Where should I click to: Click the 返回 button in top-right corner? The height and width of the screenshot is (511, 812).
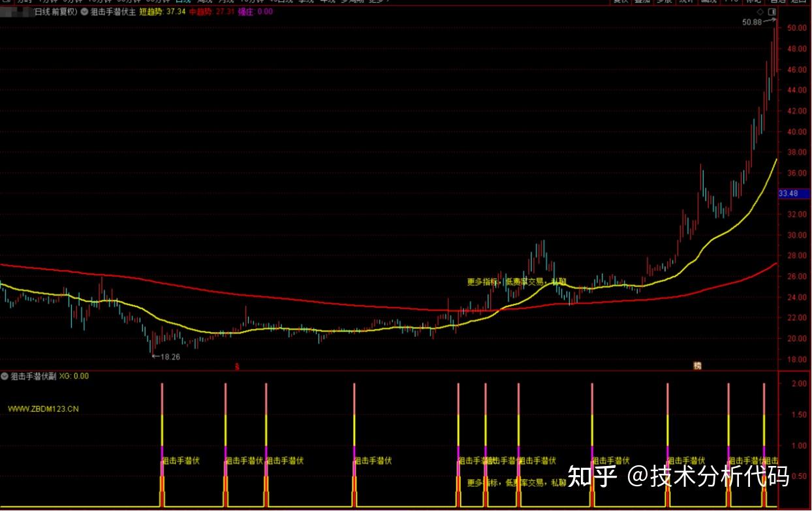coord(799,1)
